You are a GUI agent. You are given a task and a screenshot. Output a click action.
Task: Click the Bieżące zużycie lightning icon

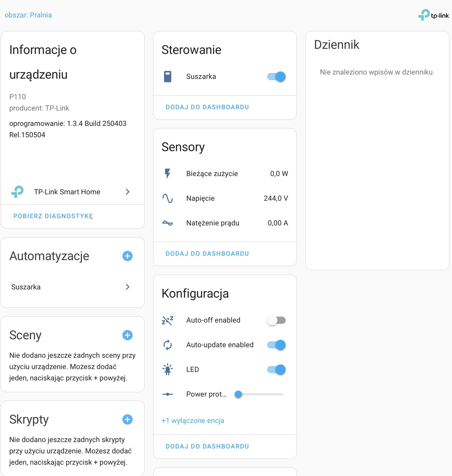coord(168,173)
